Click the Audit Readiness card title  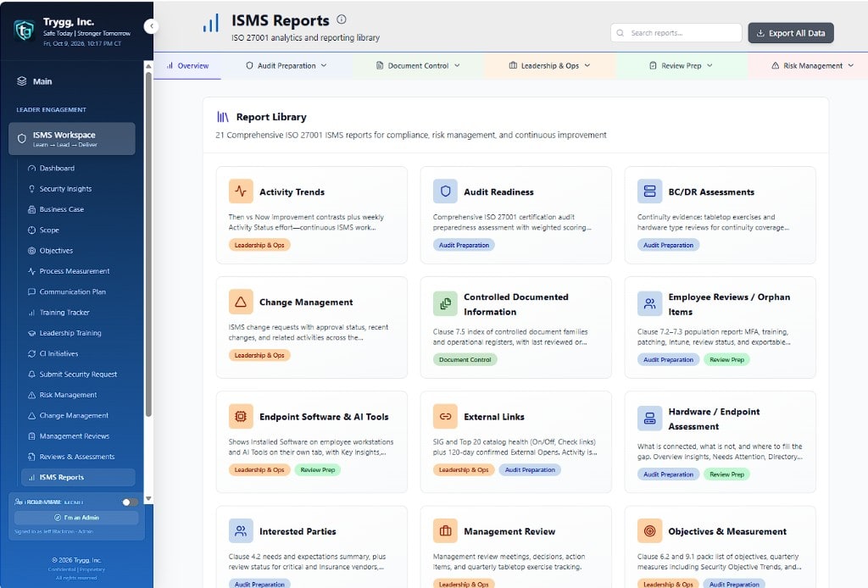[x=498, y=192]
